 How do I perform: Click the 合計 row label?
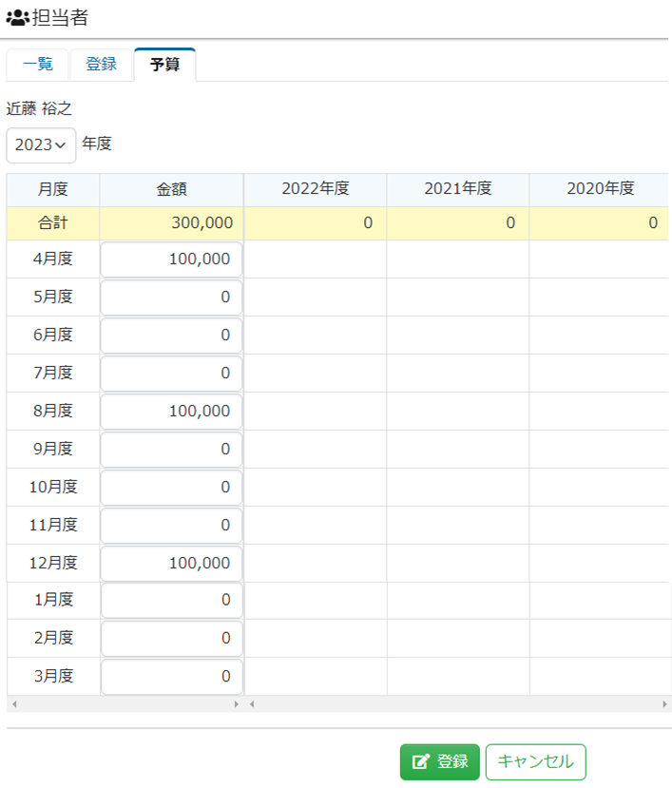pyautogui.click(x=53, y=223)
